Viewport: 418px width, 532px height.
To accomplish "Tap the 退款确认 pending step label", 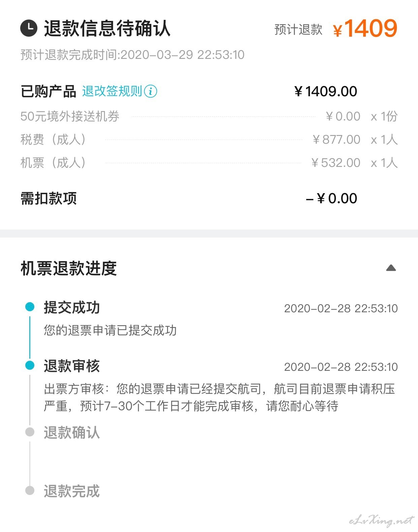I will pyautogui.click(x=72, y=432).
